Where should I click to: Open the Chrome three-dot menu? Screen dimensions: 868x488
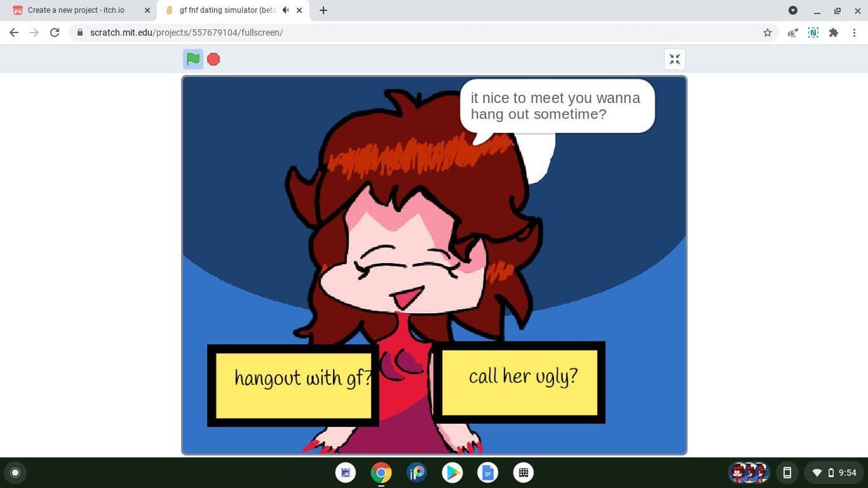[x=854, y=33]
